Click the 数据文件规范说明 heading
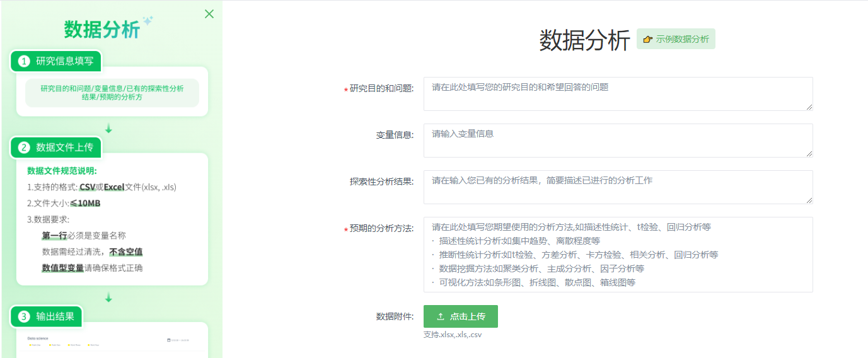Screen dimensions: 868x358 62,171
